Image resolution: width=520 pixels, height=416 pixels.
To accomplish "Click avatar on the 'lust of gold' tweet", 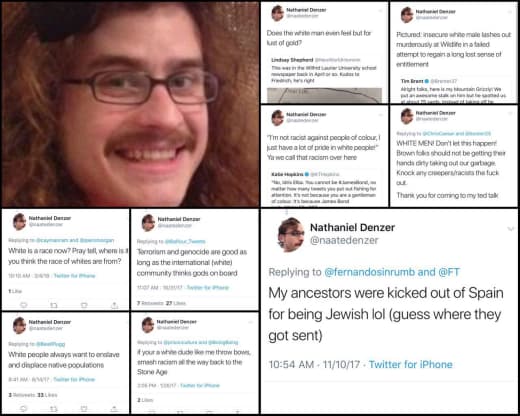I will pyautogui.click(x=278, y=13).
